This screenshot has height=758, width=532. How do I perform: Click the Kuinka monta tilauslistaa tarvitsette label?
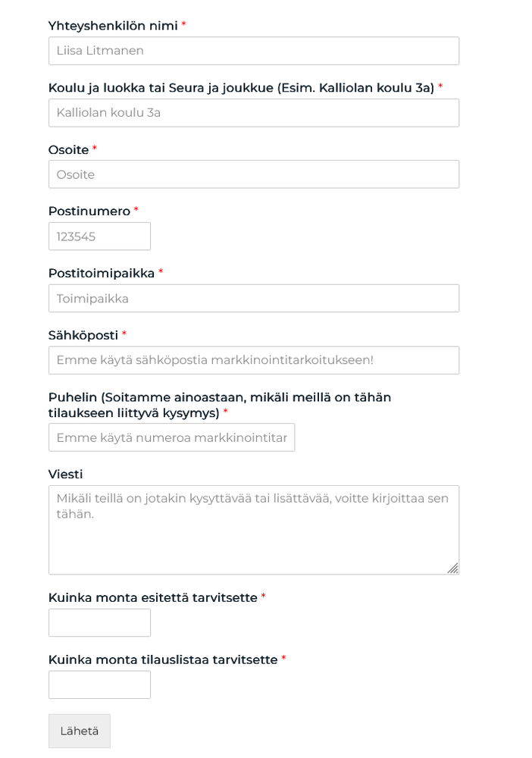click(162, 660)
